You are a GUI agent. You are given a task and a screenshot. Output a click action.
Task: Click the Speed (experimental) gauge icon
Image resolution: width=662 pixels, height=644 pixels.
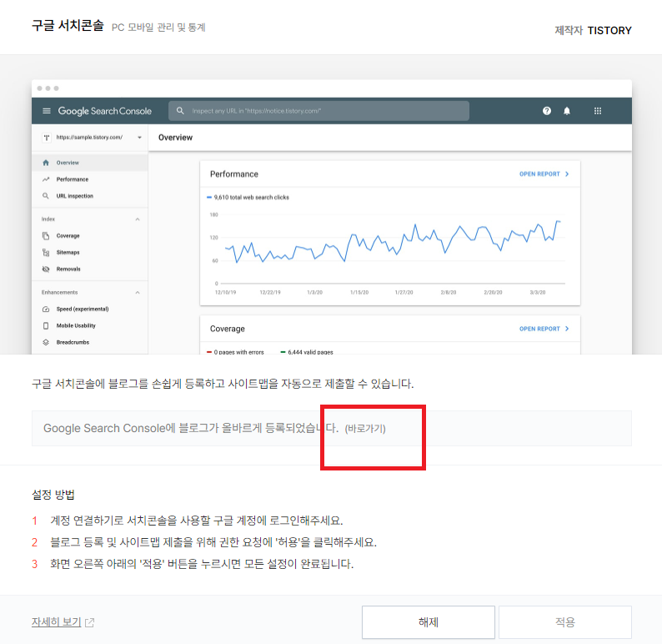[x=46, y=309]
